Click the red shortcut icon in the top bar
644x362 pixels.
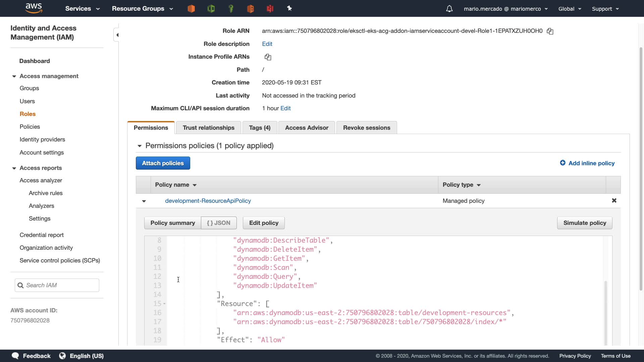[x=270, y=9]
